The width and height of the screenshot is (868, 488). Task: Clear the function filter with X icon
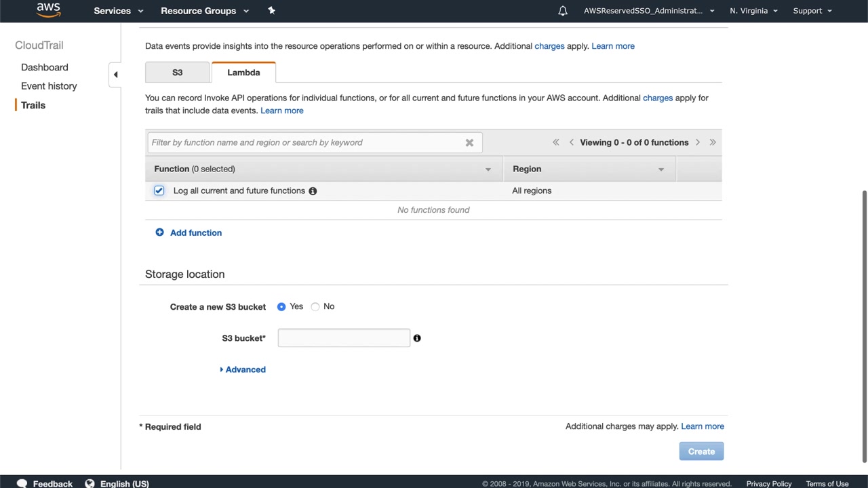coord(469,142)
